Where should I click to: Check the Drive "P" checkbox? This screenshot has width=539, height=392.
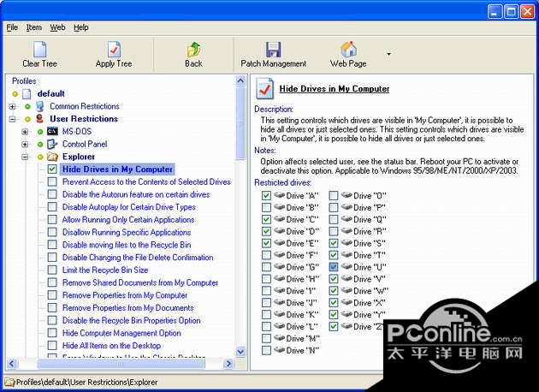click(x=334, y=207)
